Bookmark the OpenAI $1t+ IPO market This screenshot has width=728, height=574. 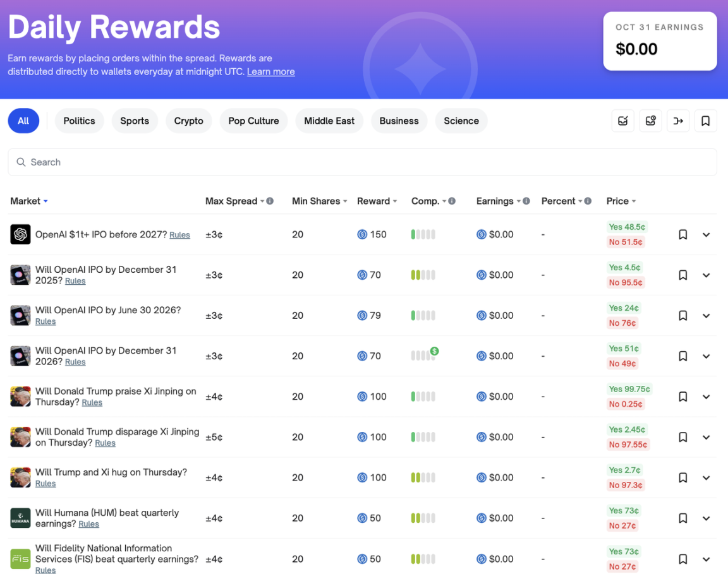coord(682,235)
